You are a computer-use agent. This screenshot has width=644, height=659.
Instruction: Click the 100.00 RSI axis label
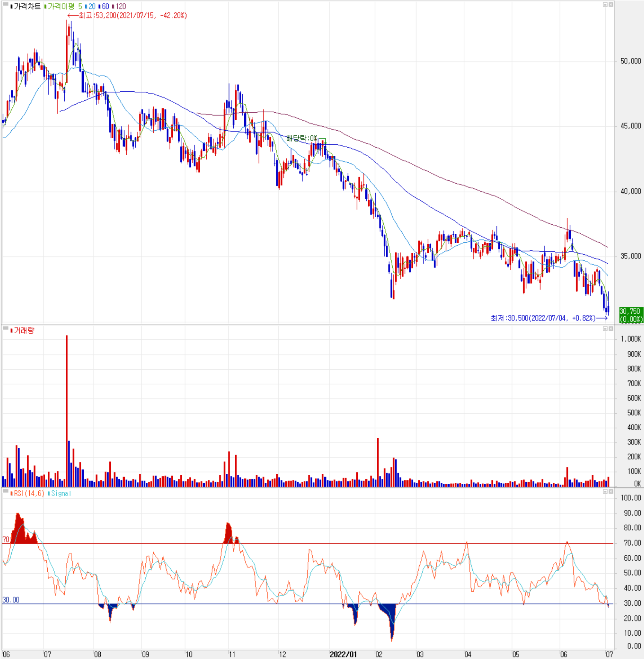click(x=631, y=498)
